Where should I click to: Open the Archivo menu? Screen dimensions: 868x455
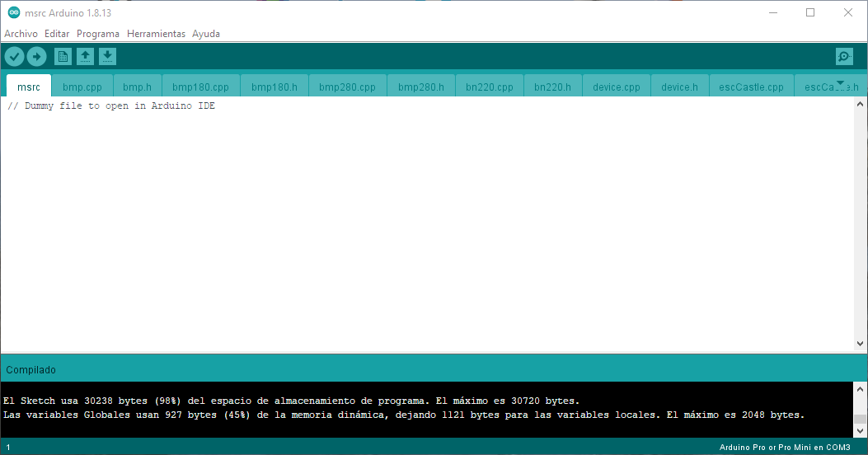pyautogui.click(x=21, y=34)
